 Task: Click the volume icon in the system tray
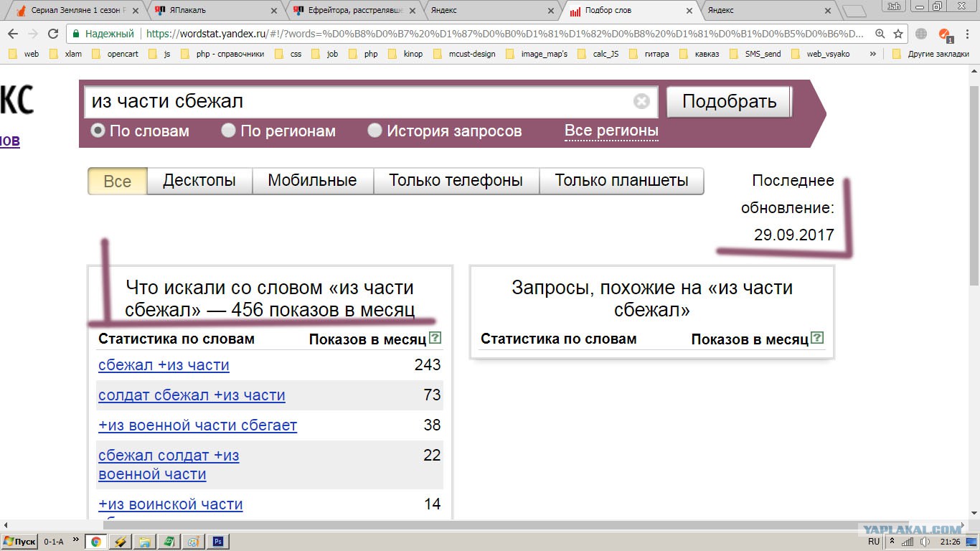pyautogui.click(x=925, y=542)
